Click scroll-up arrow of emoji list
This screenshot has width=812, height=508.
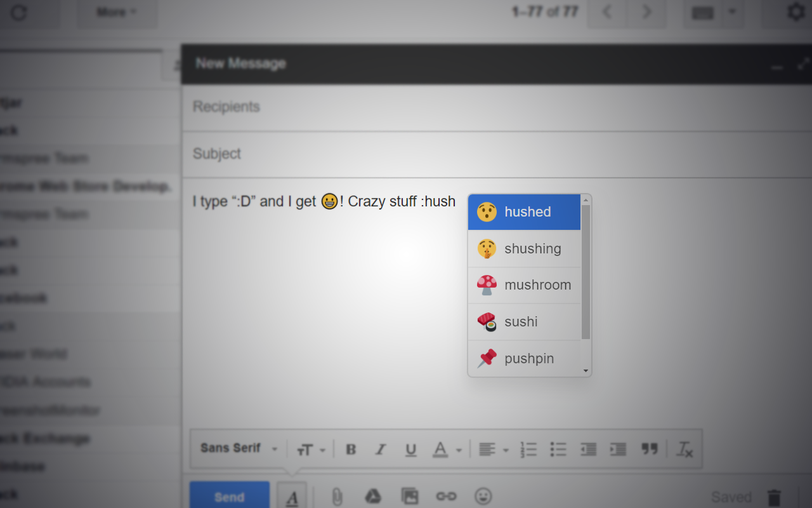pos(586,199)
